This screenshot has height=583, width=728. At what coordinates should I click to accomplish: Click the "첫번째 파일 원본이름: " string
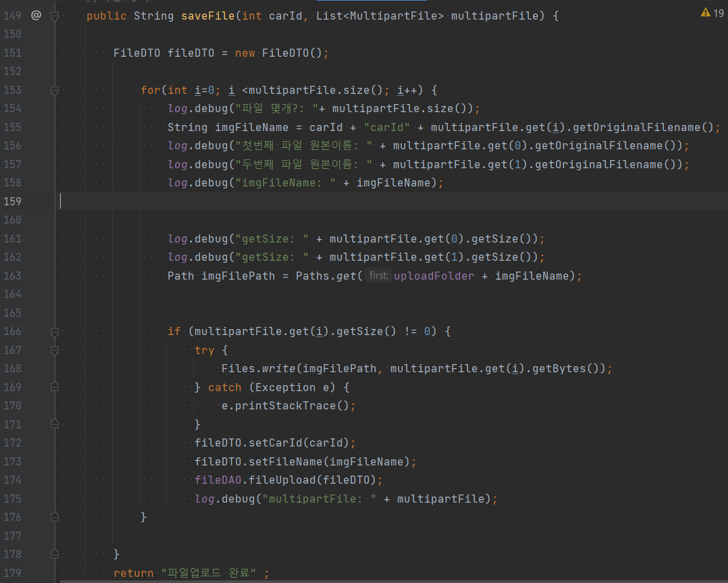pyautogui.click(x=304, y=145)
